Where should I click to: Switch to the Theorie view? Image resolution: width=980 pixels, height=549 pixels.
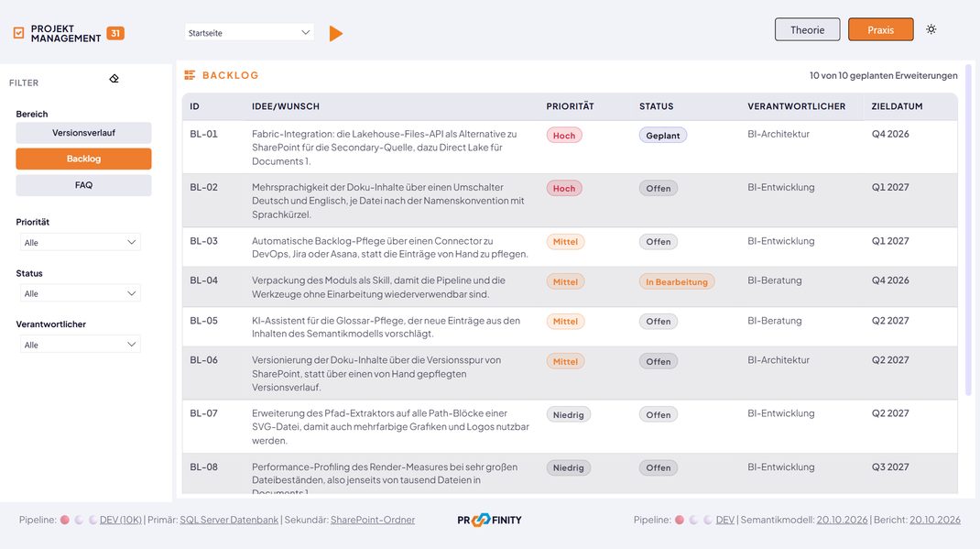tap(808, 29)
